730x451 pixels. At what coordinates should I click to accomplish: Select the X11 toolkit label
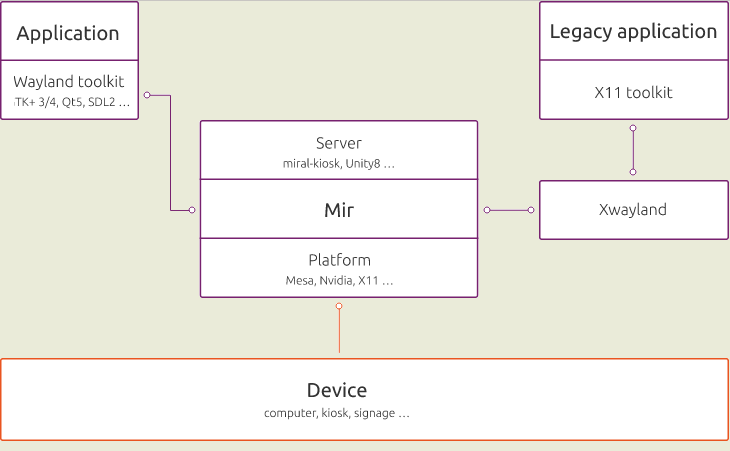tap(633, 93)
